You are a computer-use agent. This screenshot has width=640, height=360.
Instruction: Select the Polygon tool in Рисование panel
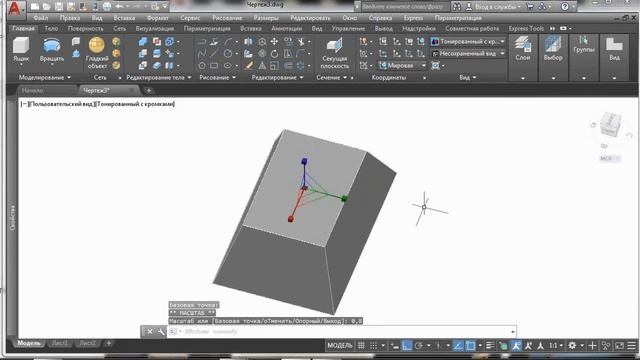pos(202,65)
